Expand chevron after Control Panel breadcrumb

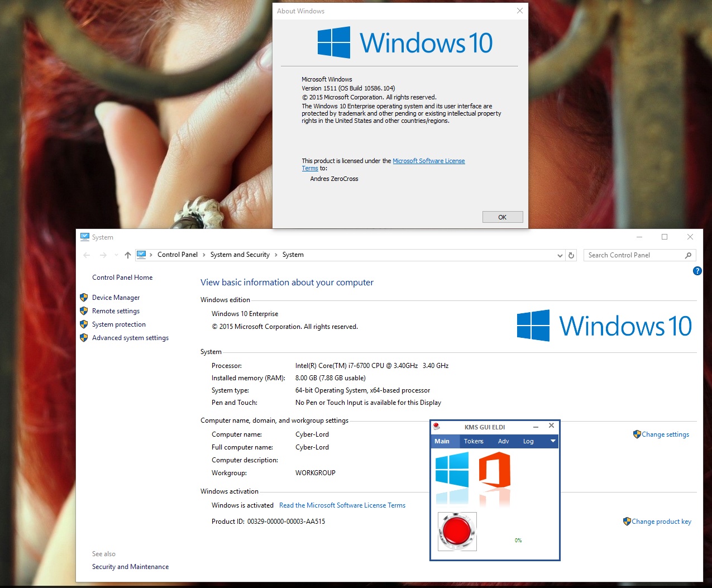tap(204, 255)
